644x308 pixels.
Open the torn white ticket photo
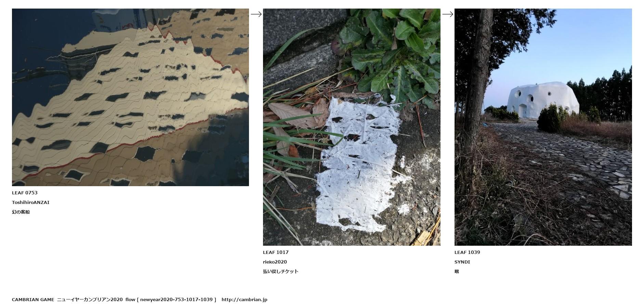[x=352, y=127]
